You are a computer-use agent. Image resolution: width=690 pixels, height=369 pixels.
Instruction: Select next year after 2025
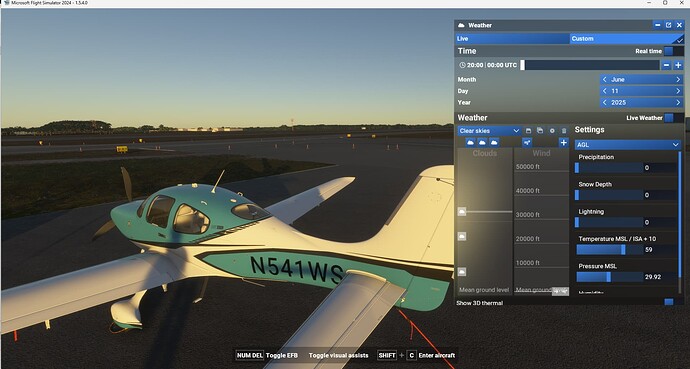[678, 102]
